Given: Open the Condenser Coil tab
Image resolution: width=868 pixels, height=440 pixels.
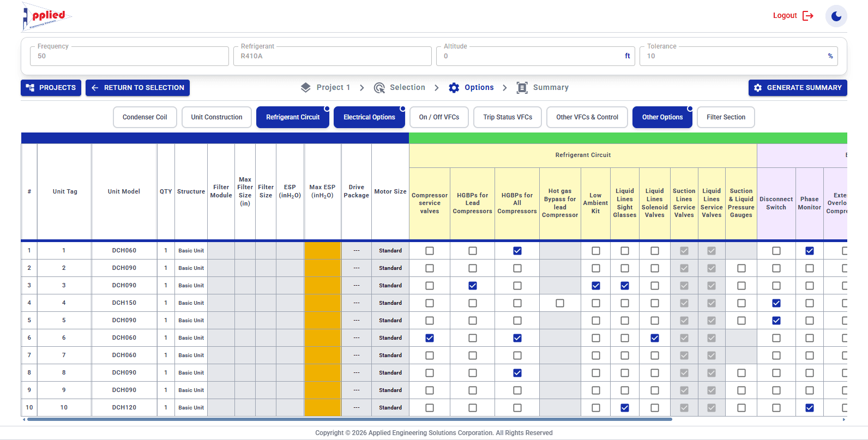Looking at the screenshot, I should coord(145,117).
